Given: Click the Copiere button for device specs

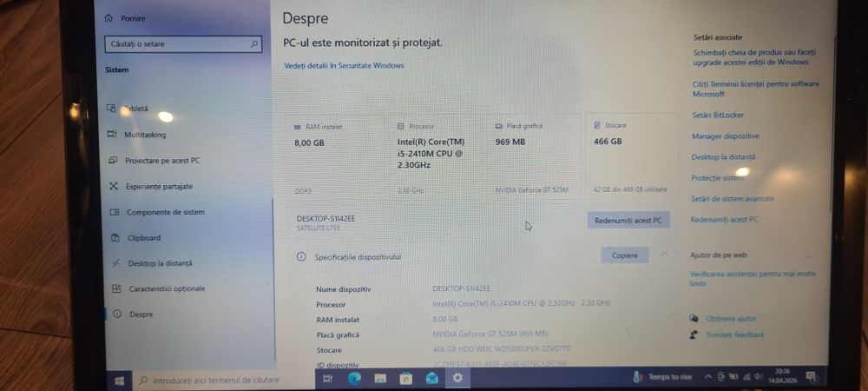Looking at the screenshot, I should pos(624,255).
